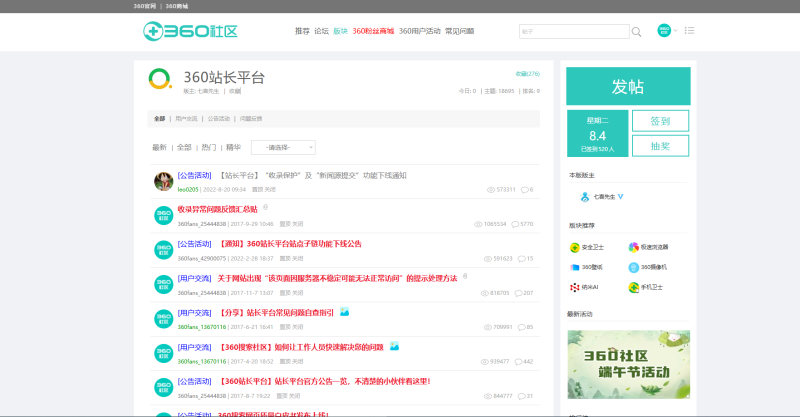Go to 推荐 in the top navigation

(302, 31)
